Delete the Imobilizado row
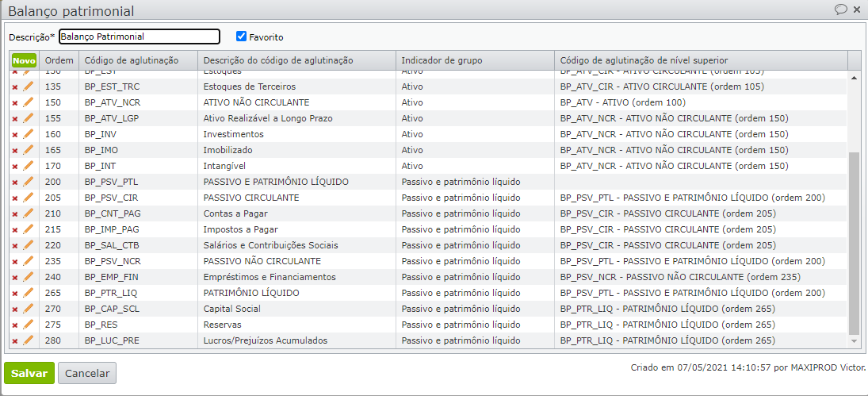Viewport: 868px width, 396px height. click(x=15, y=151)
